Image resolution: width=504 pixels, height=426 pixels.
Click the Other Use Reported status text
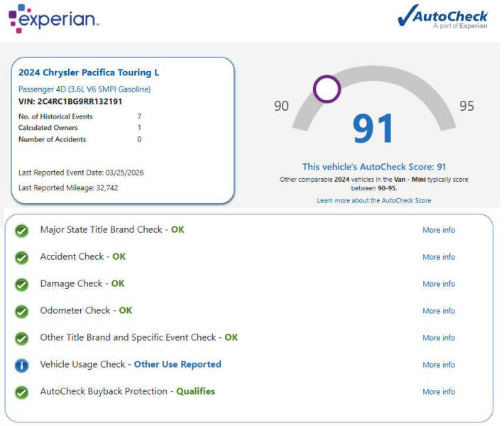click(x=177, y=365)
